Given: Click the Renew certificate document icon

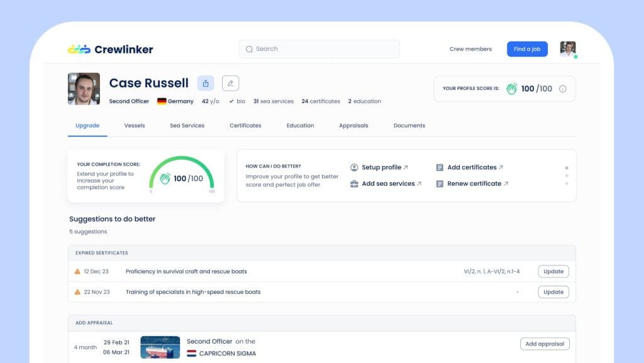Looking at the screenshot, I should [440, 184].
